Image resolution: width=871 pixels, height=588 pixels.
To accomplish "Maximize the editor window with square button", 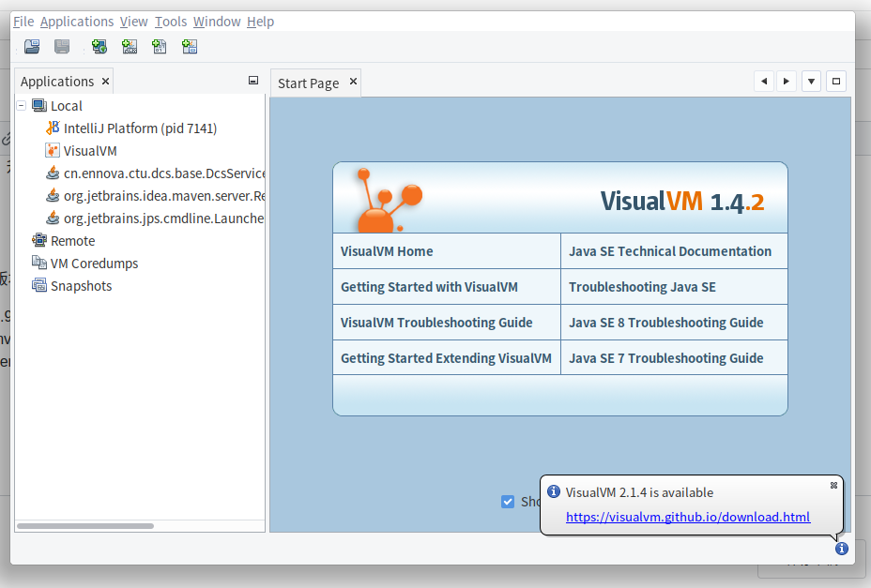I will coord(836,81).
